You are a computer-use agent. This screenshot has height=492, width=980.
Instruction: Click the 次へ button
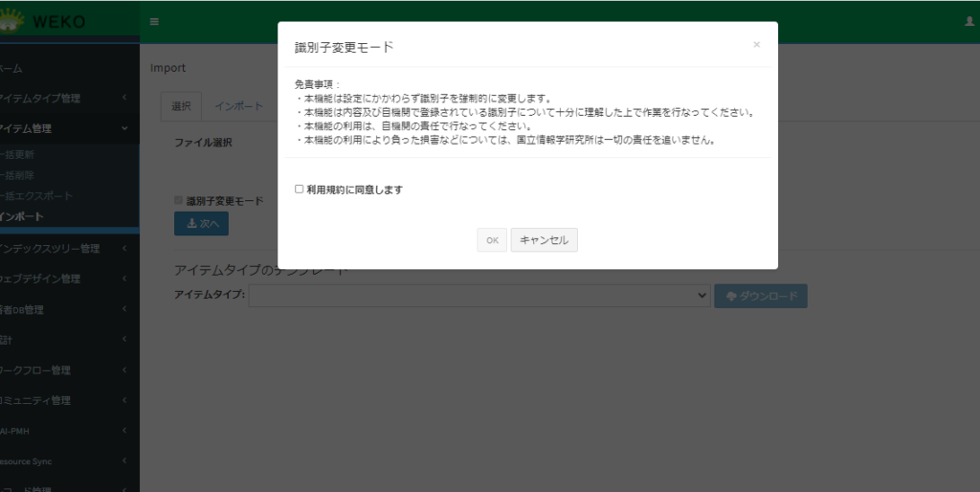point(201,223)
